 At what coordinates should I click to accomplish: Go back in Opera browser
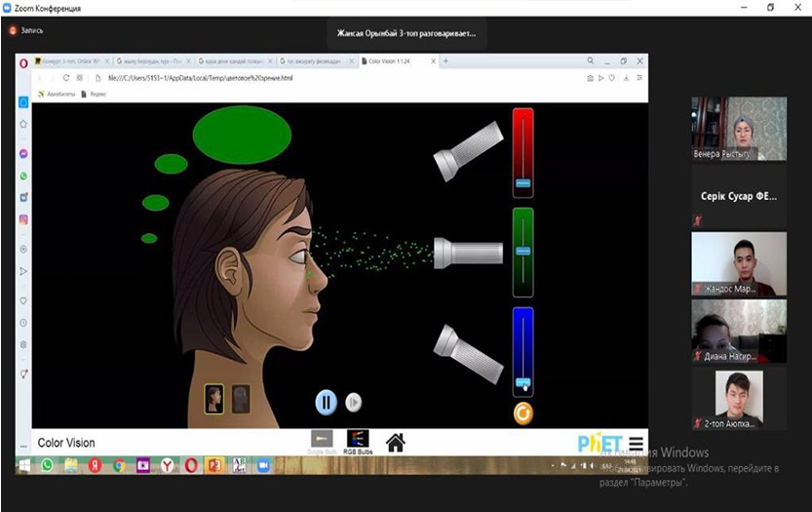click(40, 78)
